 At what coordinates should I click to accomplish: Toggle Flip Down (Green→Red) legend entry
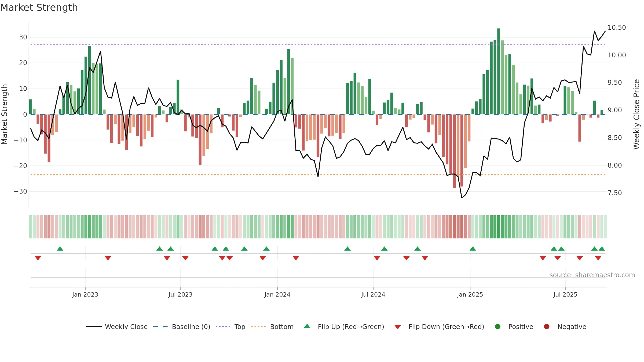pos(439,327)
